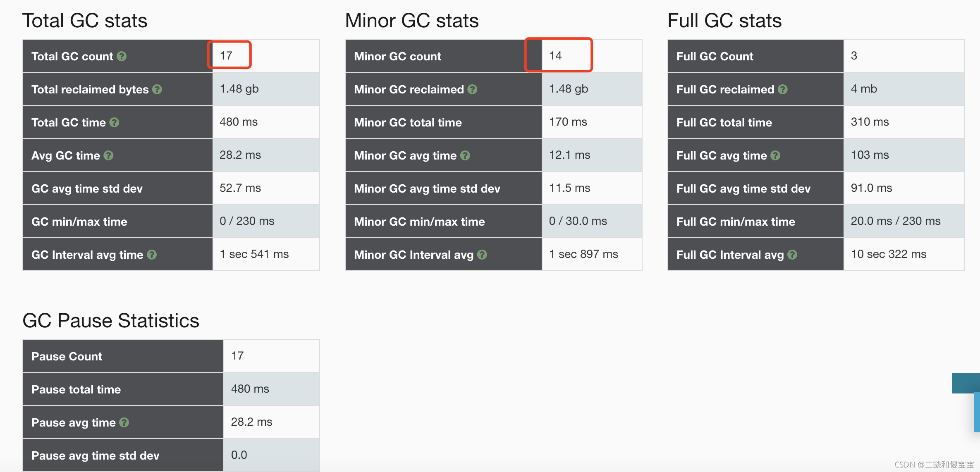This screenshot has width=980, height=472.
Task: Click the 91.0 ms Full std dev value
Action: (872, 188)
